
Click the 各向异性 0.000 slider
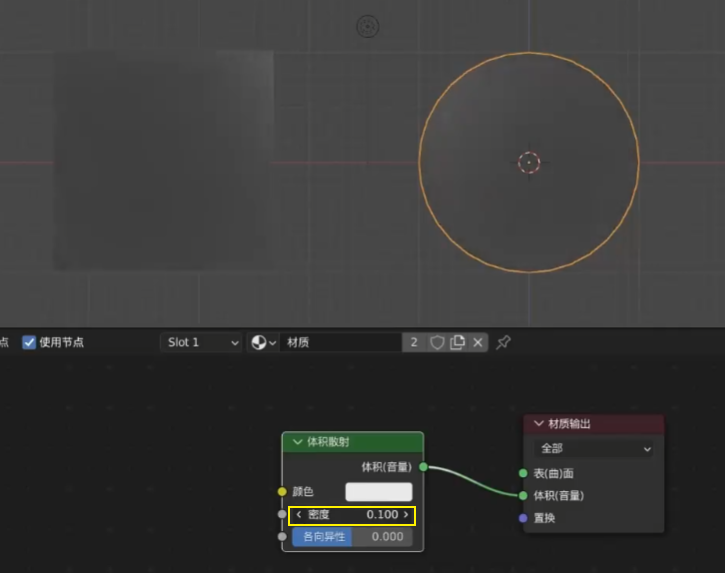pos(352,536)
